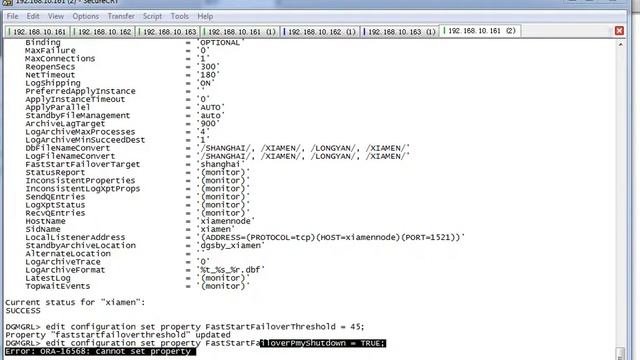Viewport: 640px width, 360px height.
Task: Click the SUCCESS status line
Action: point(23,311)
